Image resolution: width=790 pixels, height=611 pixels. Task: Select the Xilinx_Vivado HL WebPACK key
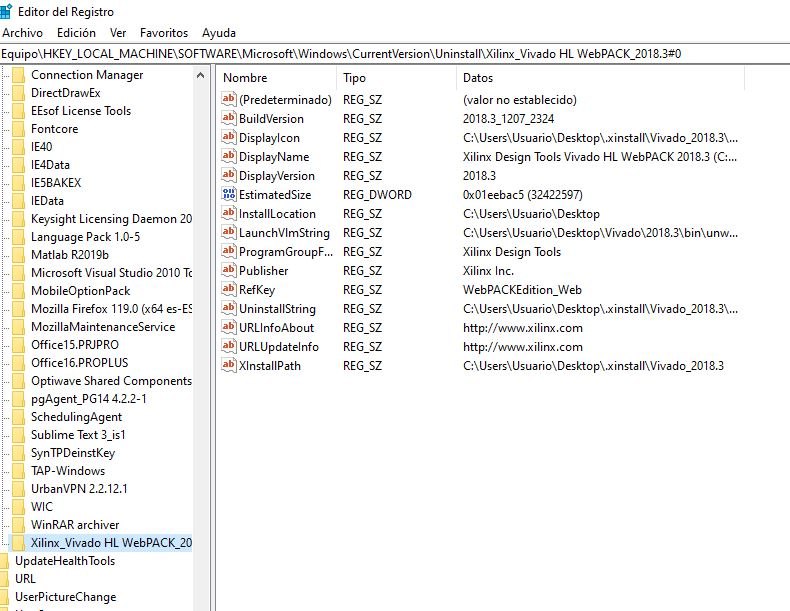pos(111,543)
